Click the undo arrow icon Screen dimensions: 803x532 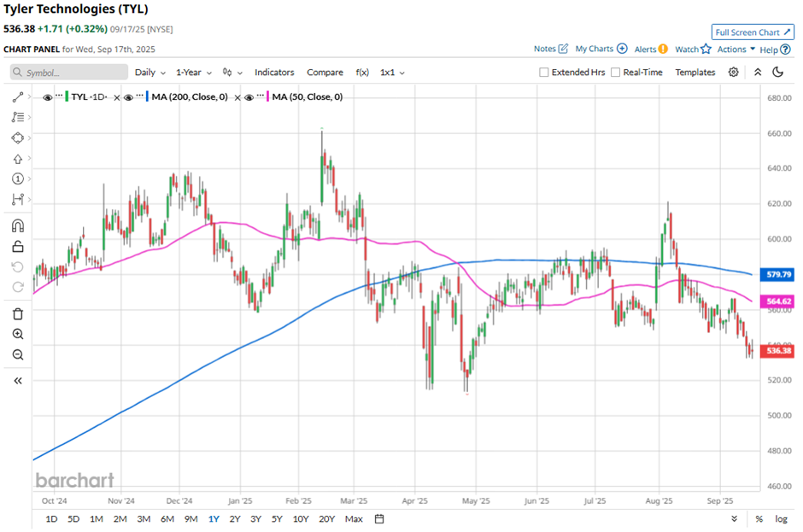click(18, 266)
